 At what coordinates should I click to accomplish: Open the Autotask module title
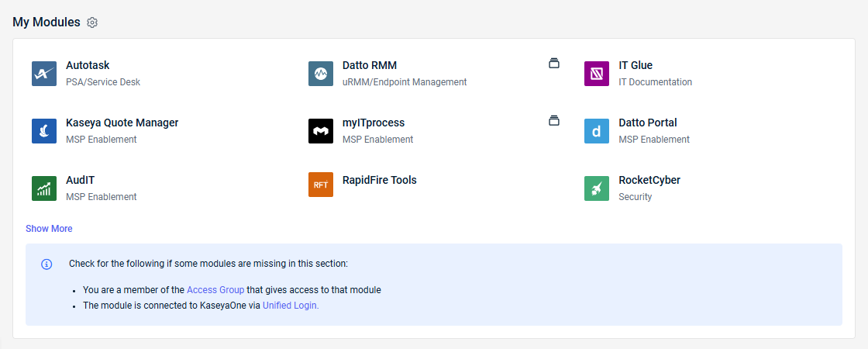tap(88, 65)
